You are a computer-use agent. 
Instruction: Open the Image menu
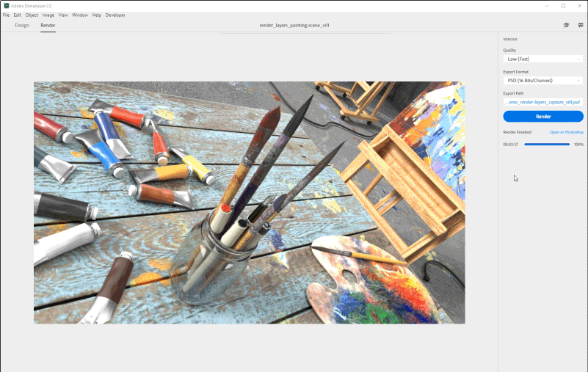pos(48,15)
